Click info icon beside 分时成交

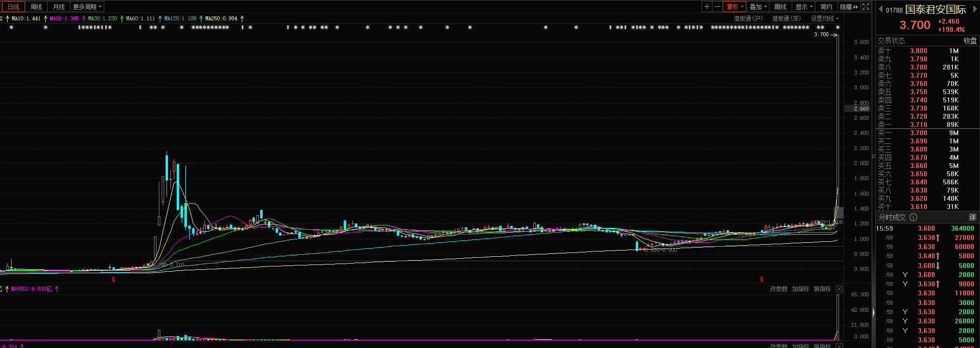point(913,217)
